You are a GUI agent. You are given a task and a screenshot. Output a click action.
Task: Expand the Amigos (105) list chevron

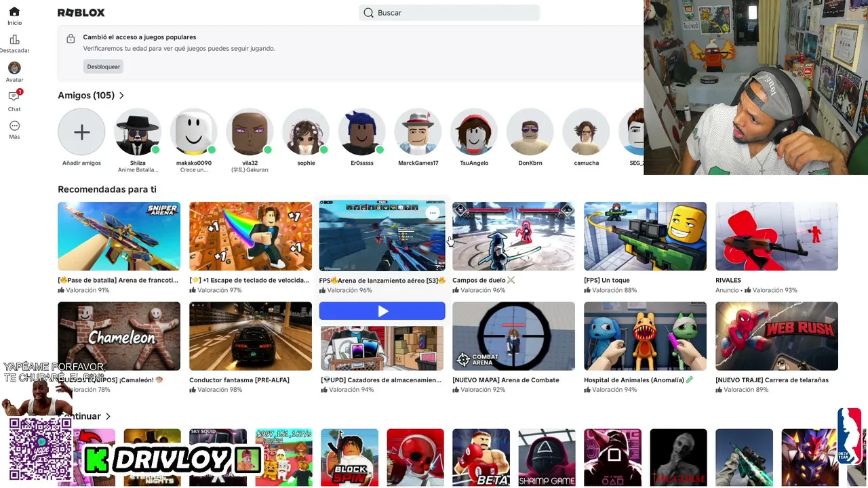tap(121, 96)
